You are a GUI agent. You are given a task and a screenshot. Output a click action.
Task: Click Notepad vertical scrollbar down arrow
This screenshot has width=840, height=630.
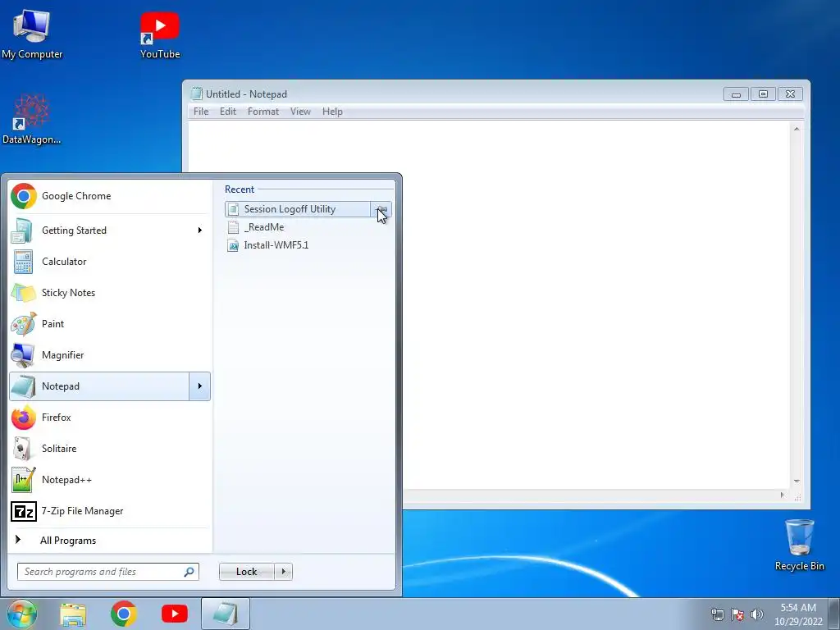click(x=797, y=482)
